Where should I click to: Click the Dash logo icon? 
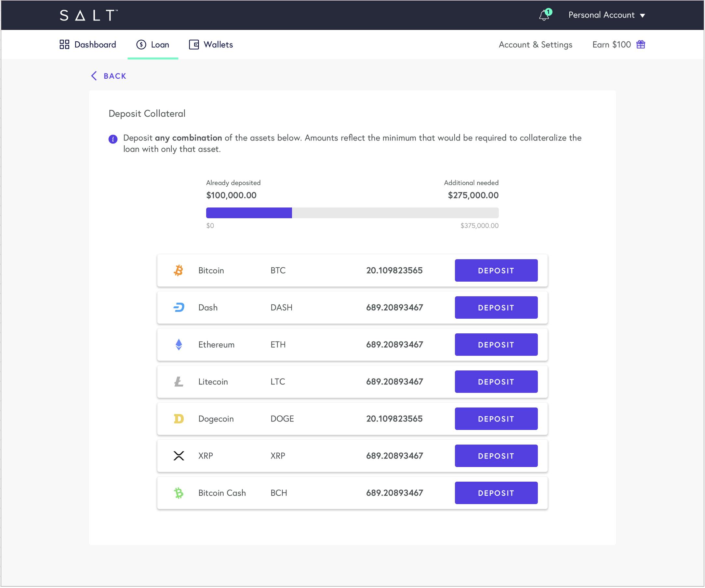(x=179, y=308)
